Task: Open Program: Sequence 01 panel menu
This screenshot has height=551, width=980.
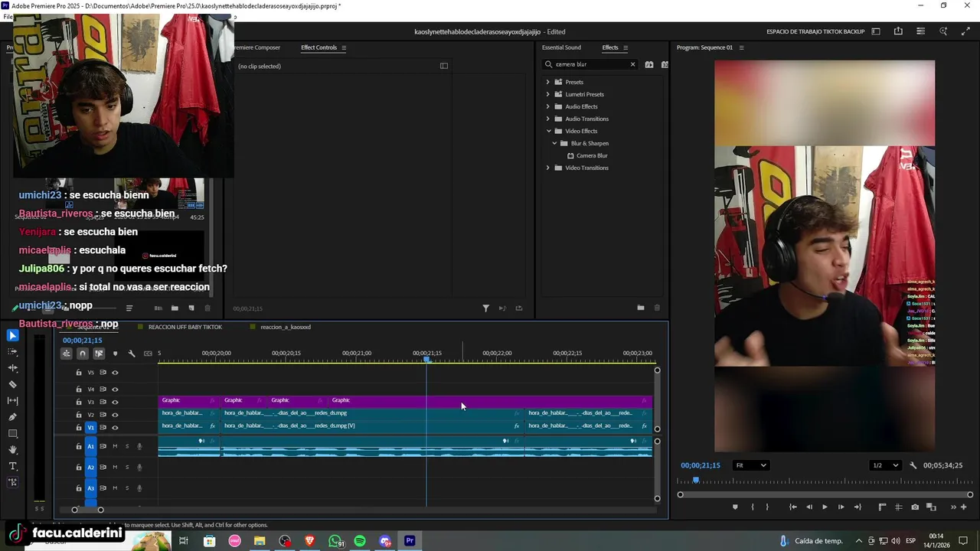Action: (x=741, y=47)
